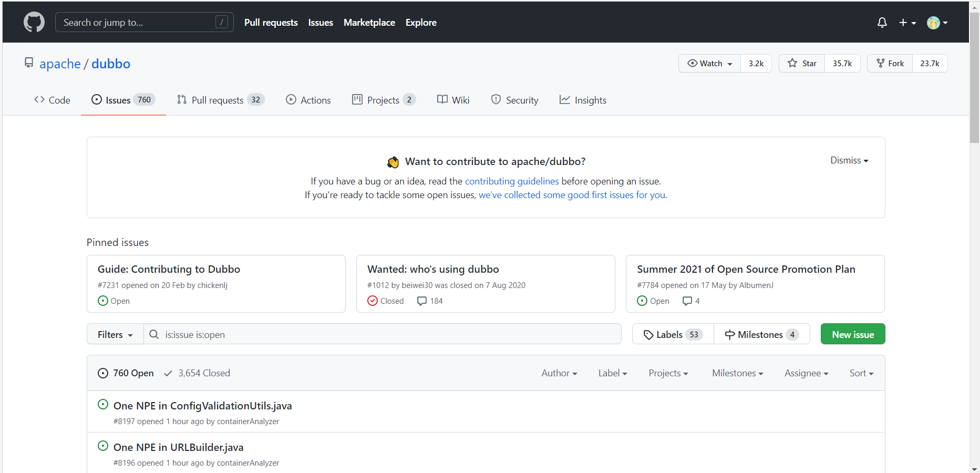Open the apache organization link
980x473 pixels.
[x=60, y=64]
